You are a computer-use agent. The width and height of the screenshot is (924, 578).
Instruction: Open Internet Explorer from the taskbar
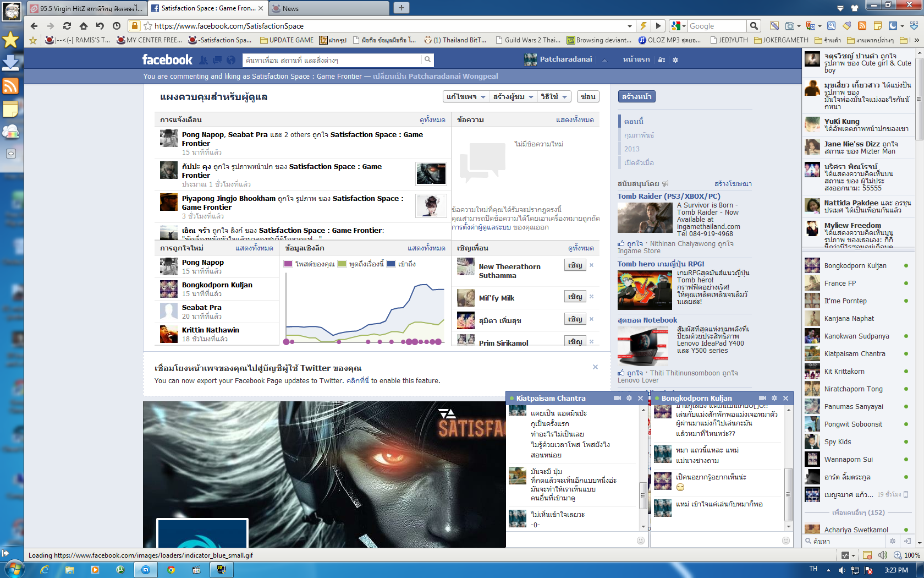(45, 570)
